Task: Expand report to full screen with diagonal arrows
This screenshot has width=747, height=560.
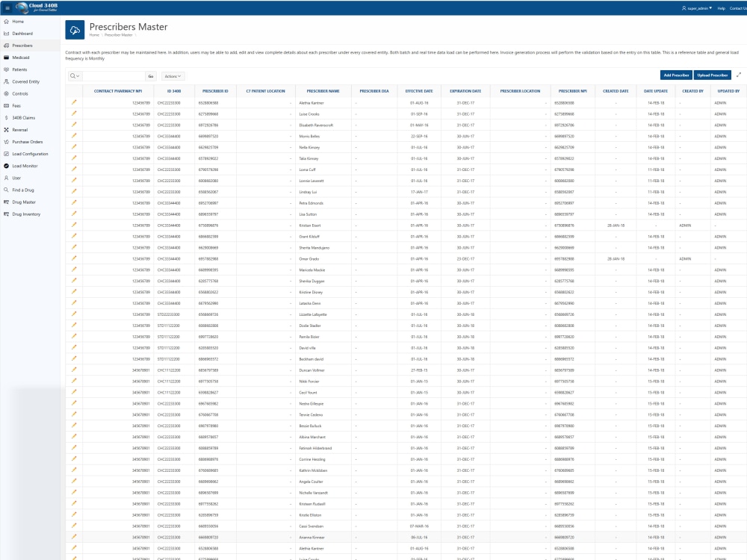Action: (739, 75)
